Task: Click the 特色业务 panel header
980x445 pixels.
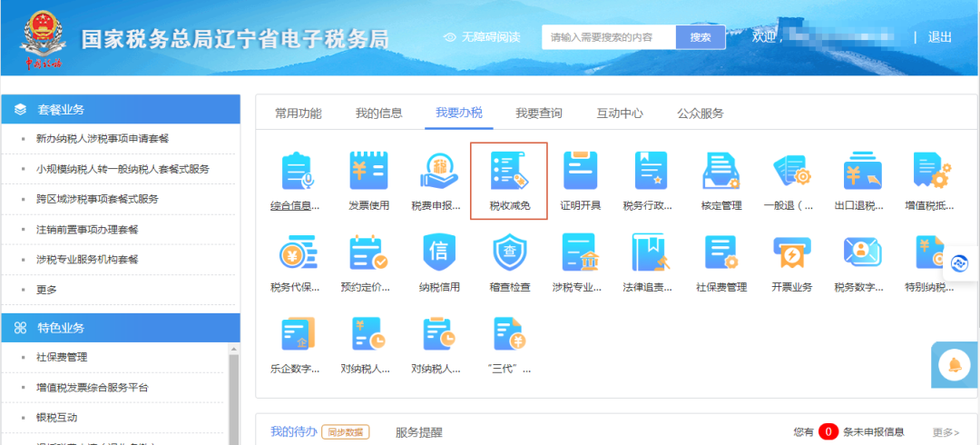Action: [x=121, y=327]
